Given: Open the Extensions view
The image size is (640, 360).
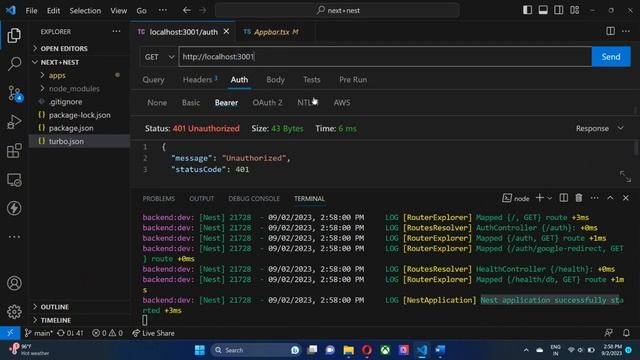Looking at the screenshot, I should [14, 151].
